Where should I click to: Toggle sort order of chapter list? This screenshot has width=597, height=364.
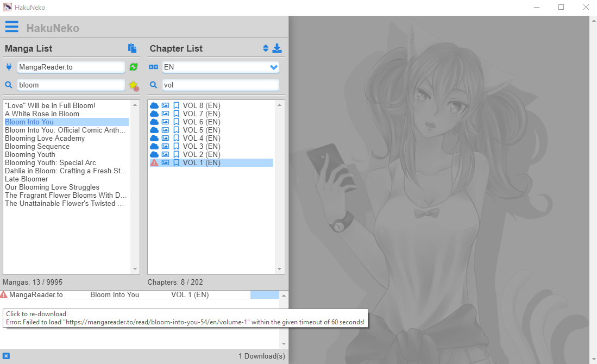265,48
